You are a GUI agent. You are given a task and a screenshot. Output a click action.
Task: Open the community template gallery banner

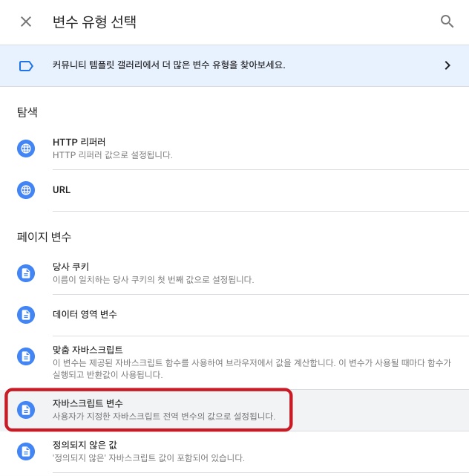click(234, 65)
